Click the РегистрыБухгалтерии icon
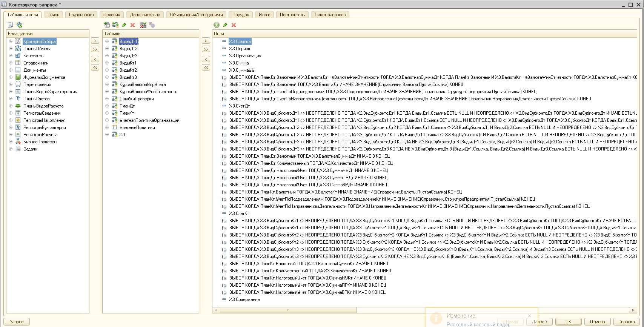 [18, 127]
